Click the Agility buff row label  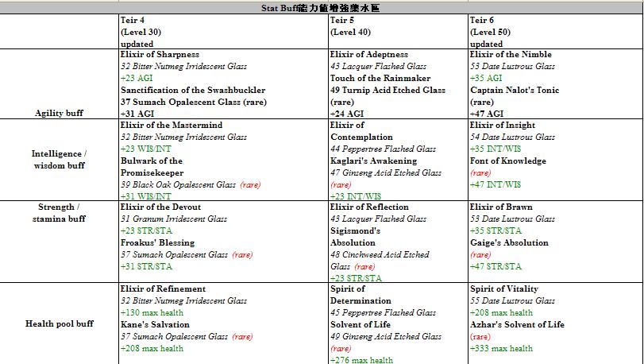[x=59, y=114]
